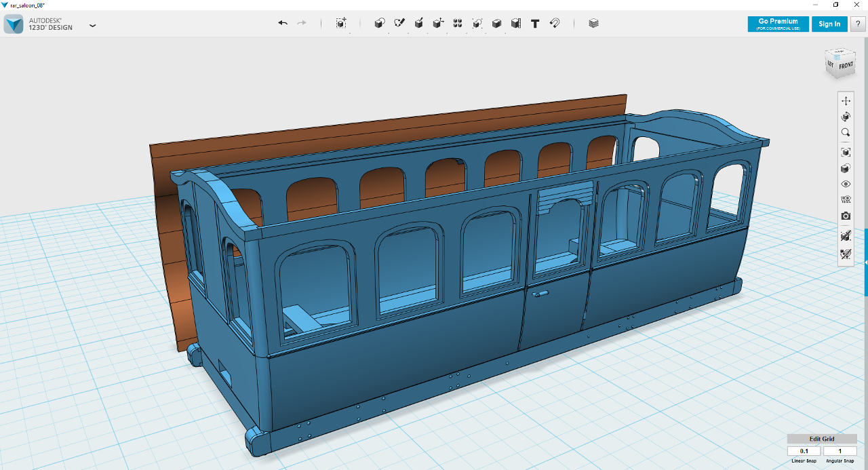Viewport: 868px width, 470px height.
Task: Open the Primitives shapes tool
Action: pos(380,23)
